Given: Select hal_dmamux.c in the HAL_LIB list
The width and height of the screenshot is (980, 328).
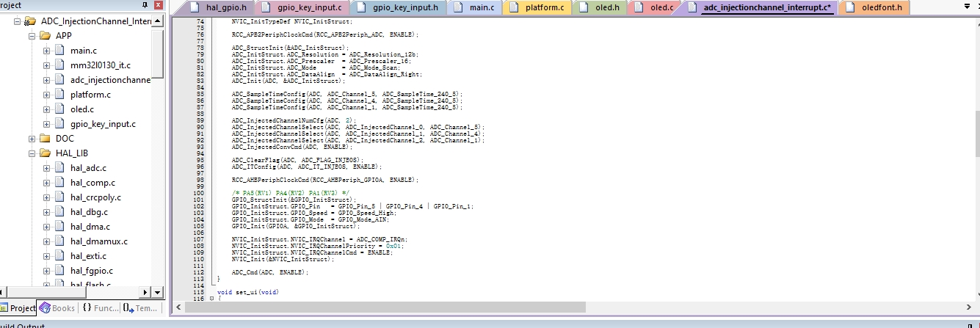Looking at the screenshot, I should [98, 241].
